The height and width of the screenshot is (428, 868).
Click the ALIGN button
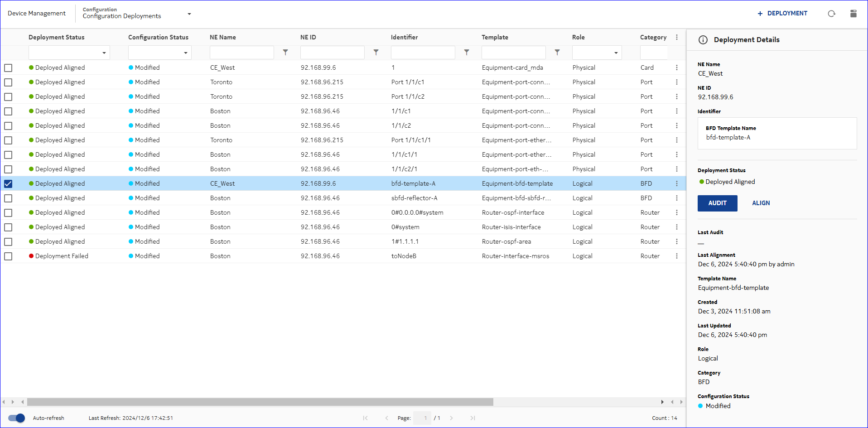click(761, 203)
